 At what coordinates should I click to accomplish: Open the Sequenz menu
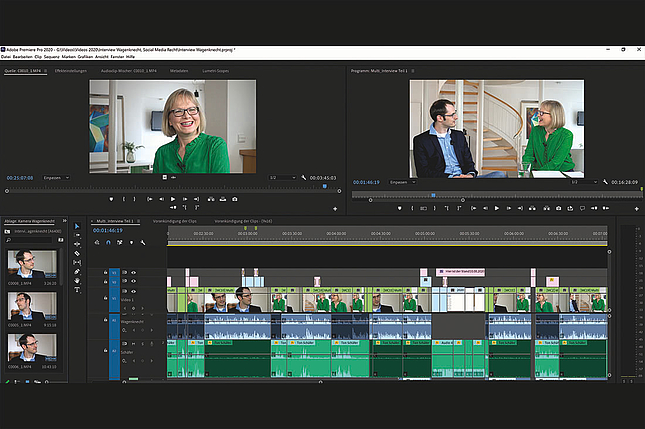54,56
